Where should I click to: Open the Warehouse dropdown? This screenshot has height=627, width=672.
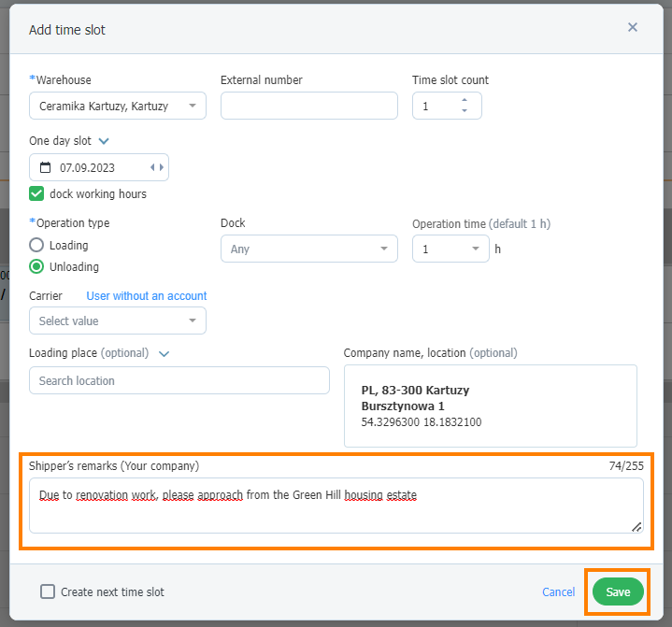coord(118,106)
